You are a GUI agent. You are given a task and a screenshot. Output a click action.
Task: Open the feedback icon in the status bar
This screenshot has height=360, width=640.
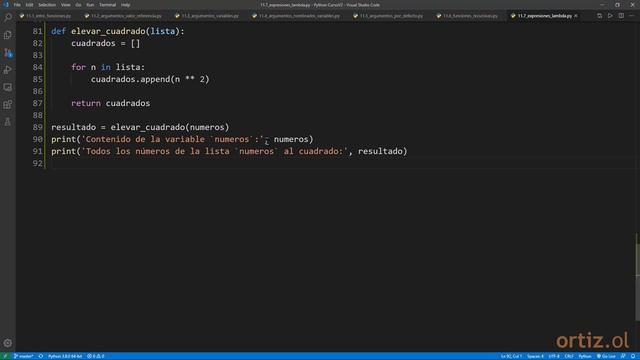tap(623, 356)
